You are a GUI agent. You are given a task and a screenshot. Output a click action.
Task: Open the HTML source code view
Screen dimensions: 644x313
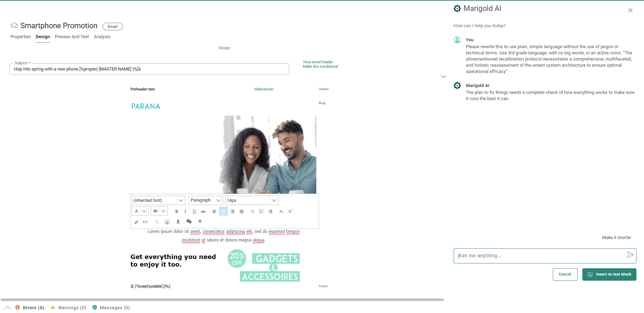(145, 222)
